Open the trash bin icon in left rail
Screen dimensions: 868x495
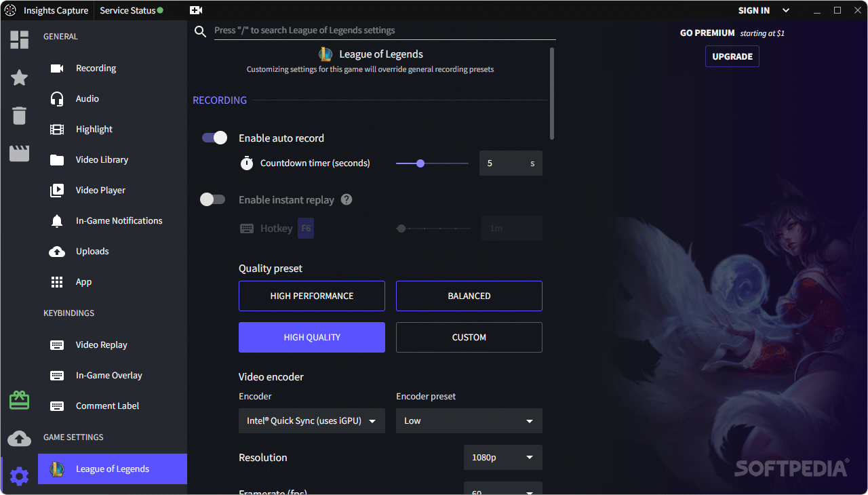coord(19,115)
